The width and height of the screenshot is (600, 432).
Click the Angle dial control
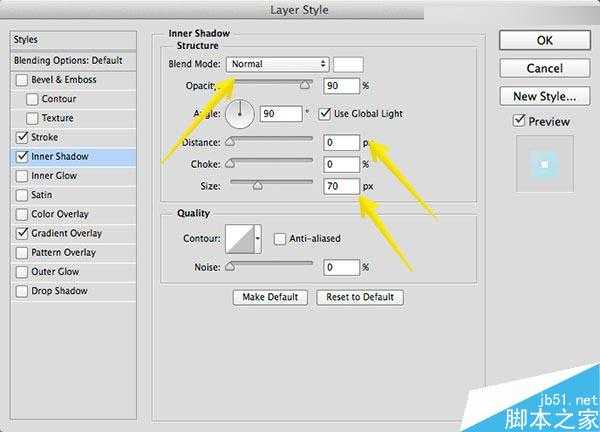(241, 115)
